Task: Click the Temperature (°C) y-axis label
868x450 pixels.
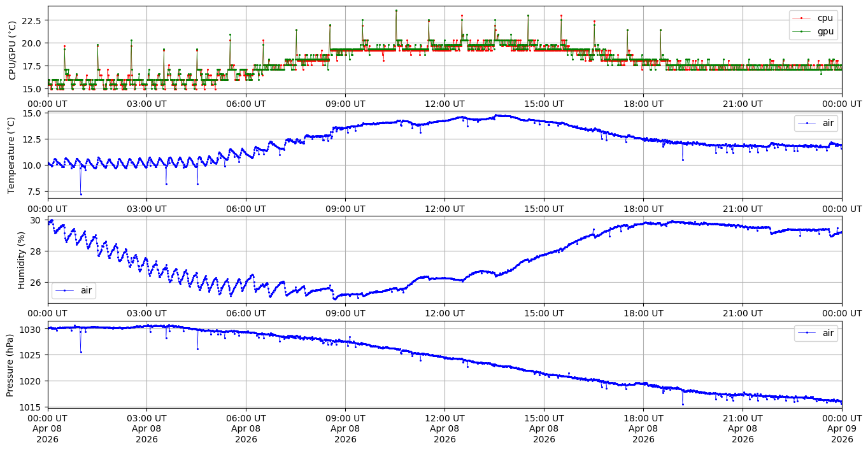Action: coord(12,155)
